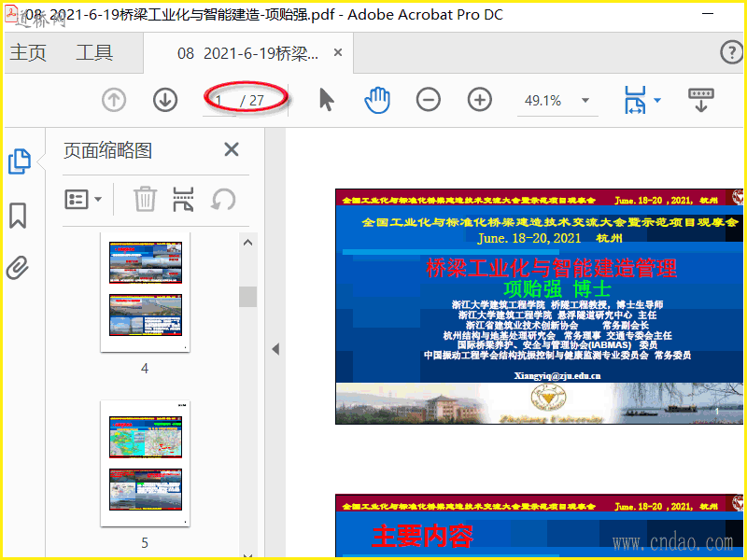
Task: Select page 4 thumbnail
Action: click(x=146, y=292)
